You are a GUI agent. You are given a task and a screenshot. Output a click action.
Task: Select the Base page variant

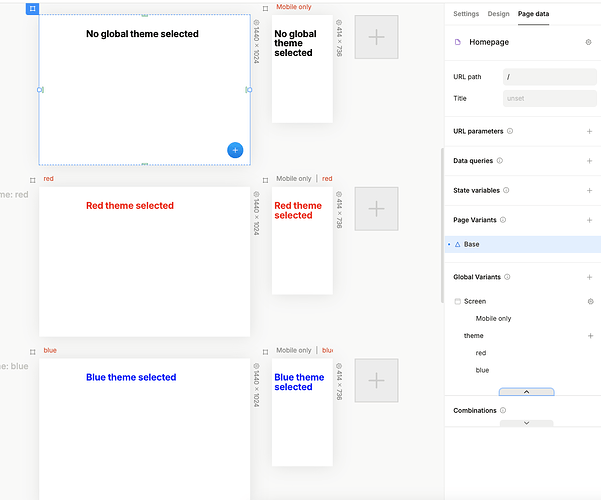click(x=471, y=244)
